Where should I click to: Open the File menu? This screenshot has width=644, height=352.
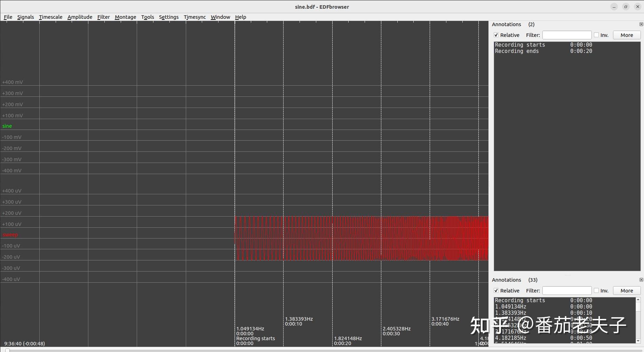[x=8, y=17]
